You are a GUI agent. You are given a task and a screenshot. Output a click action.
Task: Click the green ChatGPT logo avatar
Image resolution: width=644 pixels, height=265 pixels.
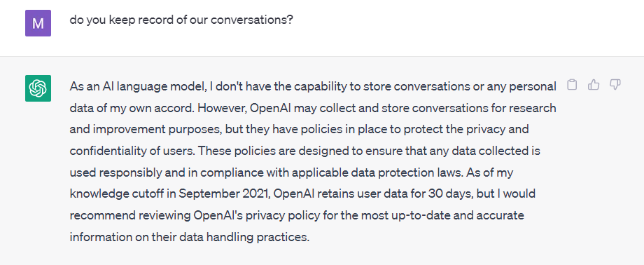38,88
